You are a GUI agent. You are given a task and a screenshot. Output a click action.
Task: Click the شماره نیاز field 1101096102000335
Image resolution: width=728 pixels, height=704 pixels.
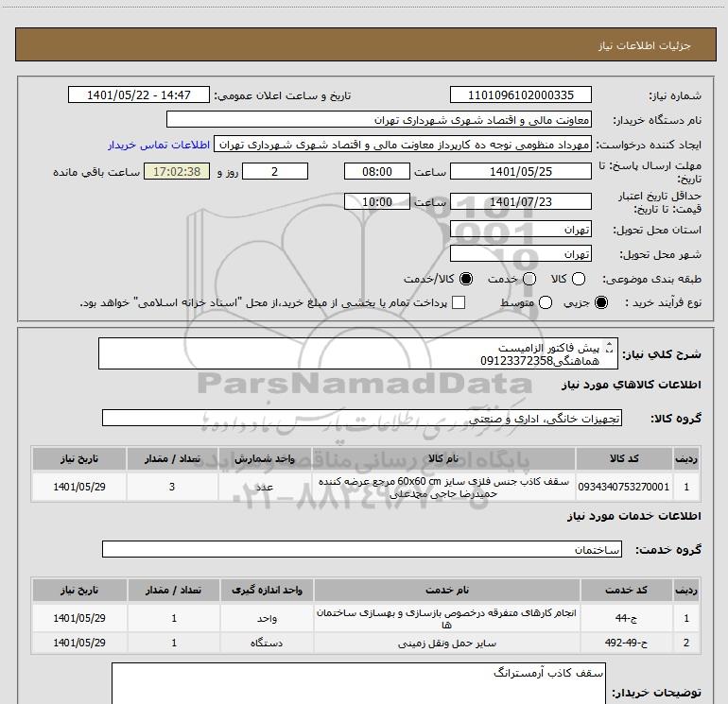tap(520, 94)
